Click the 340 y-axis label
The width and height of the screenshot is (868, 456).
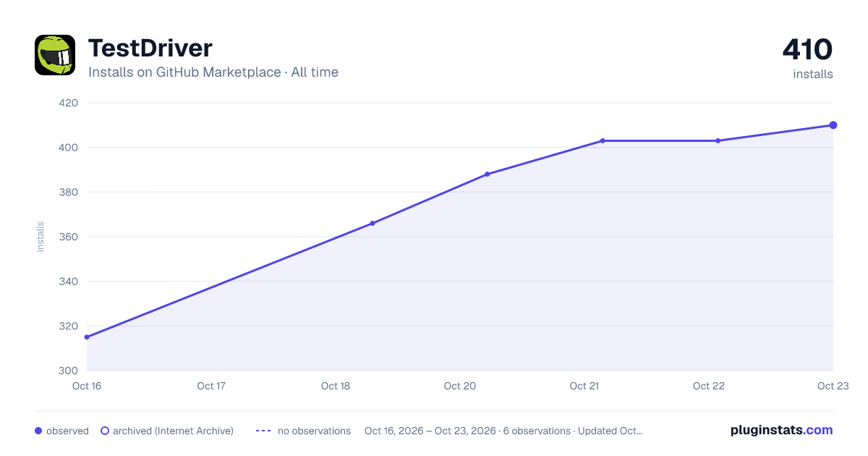pos(68,282)
